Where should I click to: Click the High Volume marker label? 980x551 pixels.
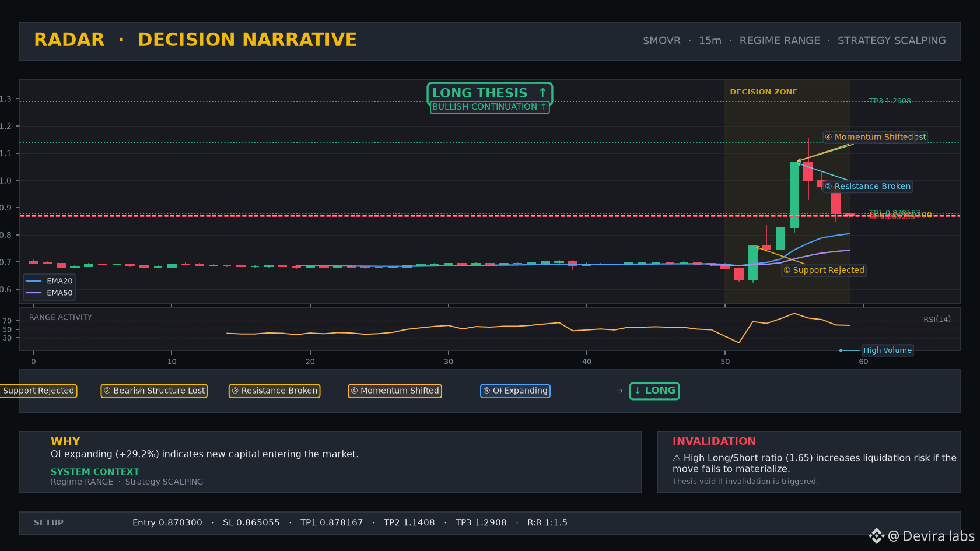pos(887,350)
